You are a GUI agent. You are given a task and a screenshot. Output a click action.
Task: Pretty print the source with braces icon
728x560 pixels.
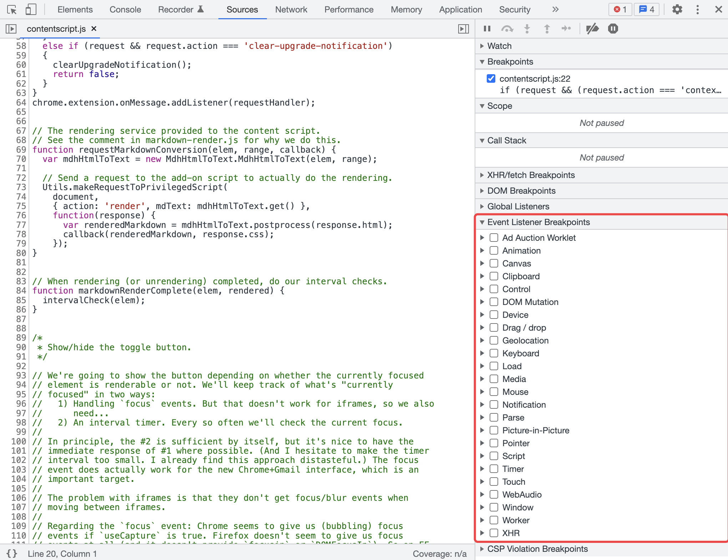tap(12, 553)
